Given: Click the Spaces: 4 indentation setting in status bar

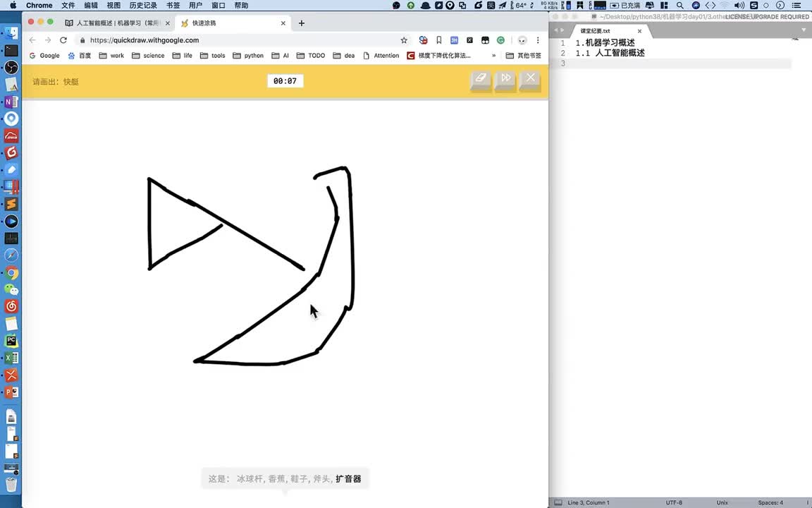Looking at the screenshot, I should pyautogui.click(x=770, y=502).
